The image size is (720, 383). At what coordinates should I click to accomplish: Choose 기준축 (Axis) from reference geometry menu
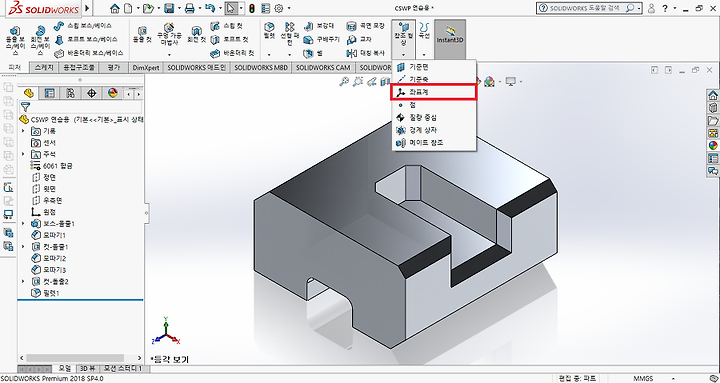pyautogui.click(x=434, y=79)
